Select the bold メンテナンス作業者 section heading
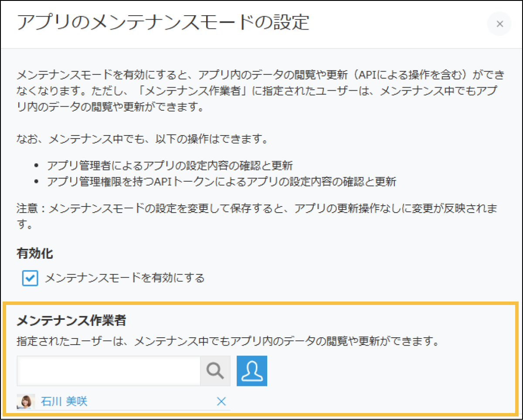This screenshot has height=420, width=523. coord(71,321)
